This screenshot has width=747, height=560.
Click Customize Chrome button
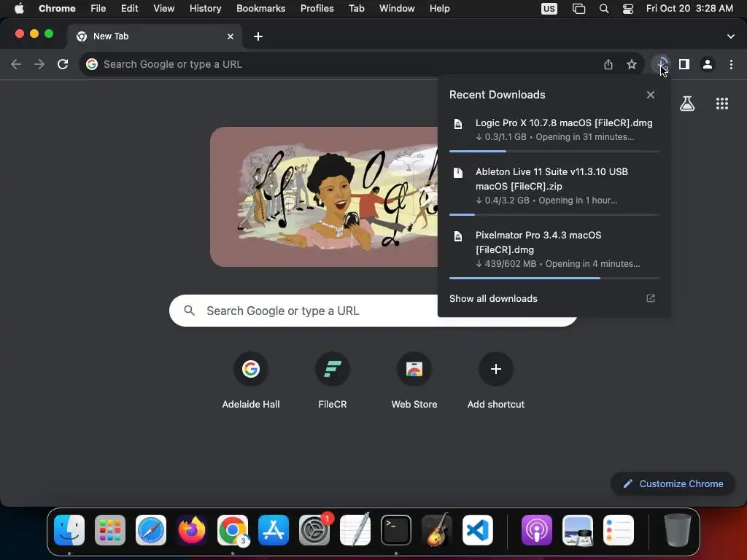673,484
